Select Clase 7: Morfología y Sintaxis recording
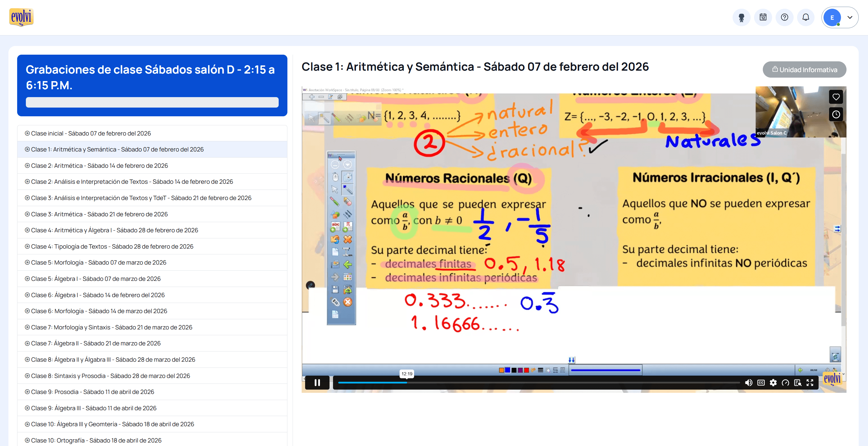The height and width of the screenshot is (446, 868). 152,327
